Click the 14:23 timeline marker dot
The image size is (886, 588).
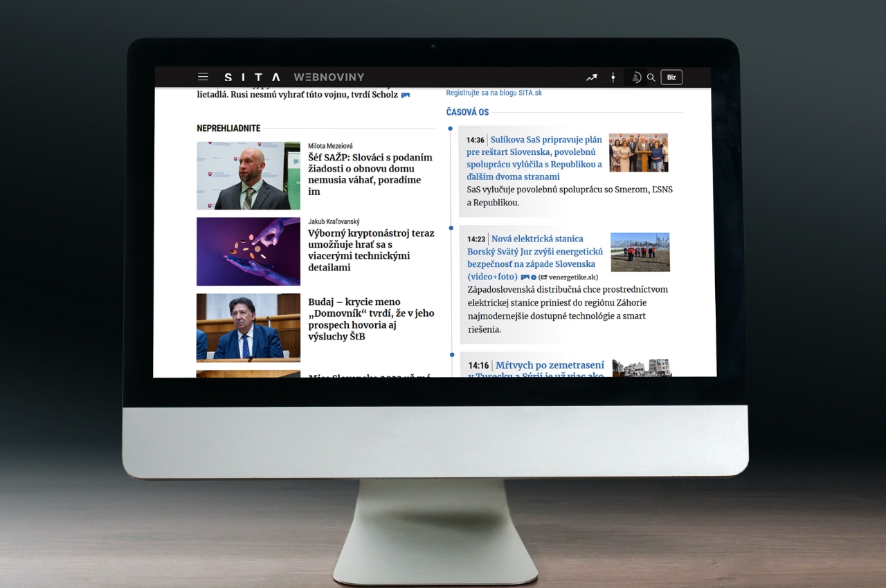pyautogui.click(x=451, y=228)
